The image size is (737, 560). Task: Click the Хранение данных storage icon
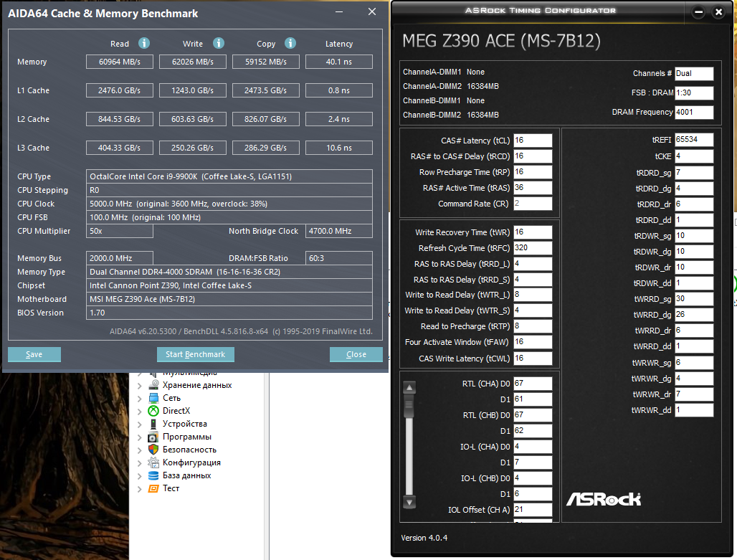click(x=153, y=384)
